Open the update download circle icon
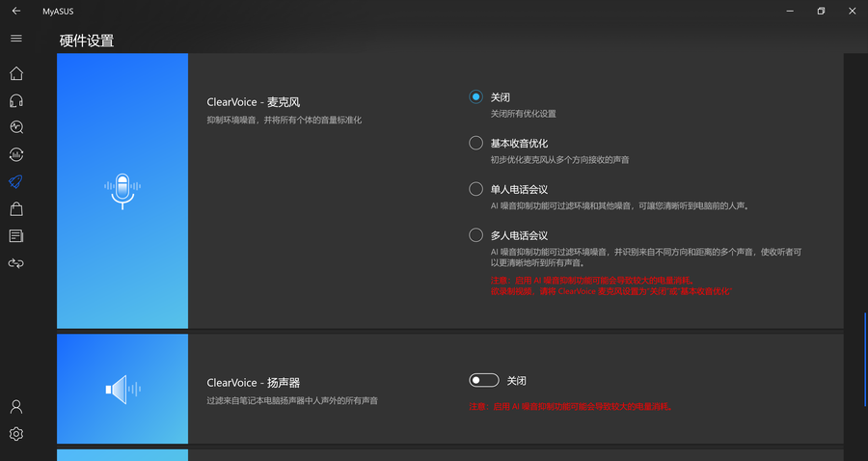Image resolution: width=868 pixels, height=461 pixels. [x=15, y=154]
